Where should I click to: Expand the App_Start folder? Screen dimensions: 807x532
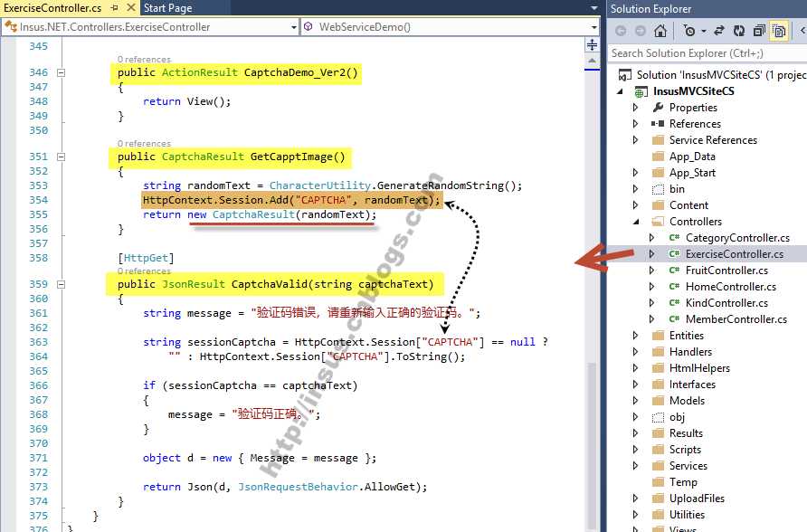[x=636, y=173]
